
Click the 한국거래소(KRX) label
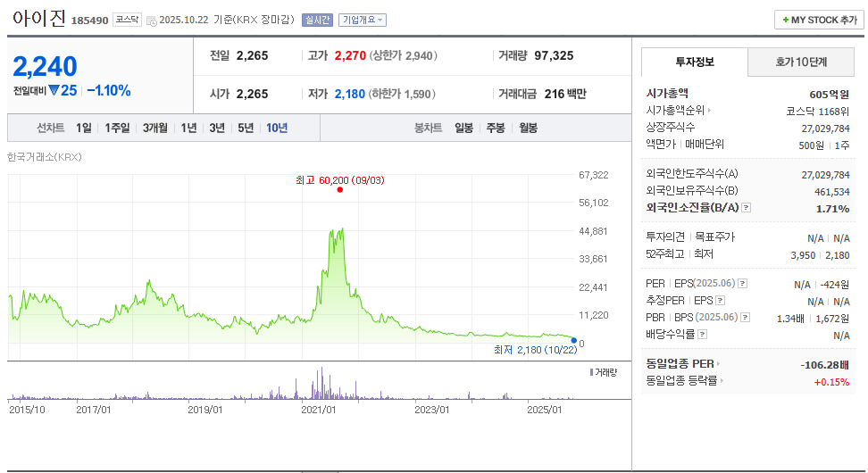tap(45, 157)
